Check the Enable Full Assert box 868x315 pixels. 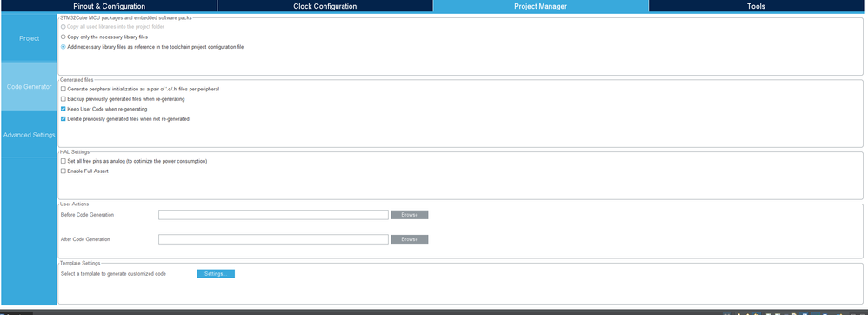click(63, 171)
